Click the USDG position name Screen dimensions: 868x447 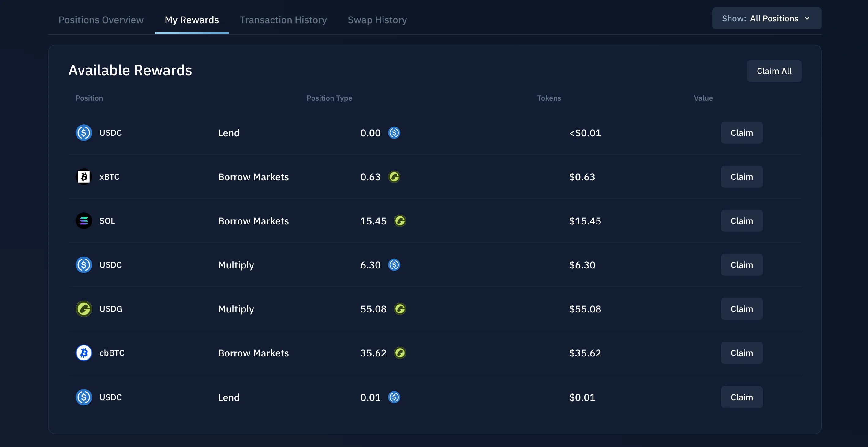[111, 309]
